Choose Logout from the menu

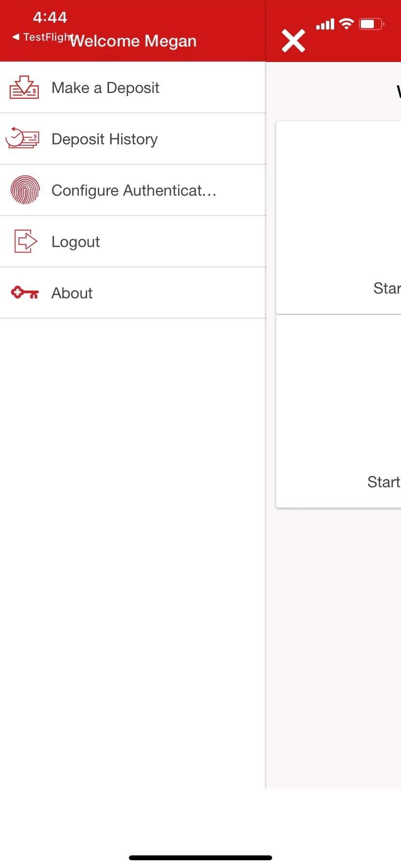coord(133,242)
